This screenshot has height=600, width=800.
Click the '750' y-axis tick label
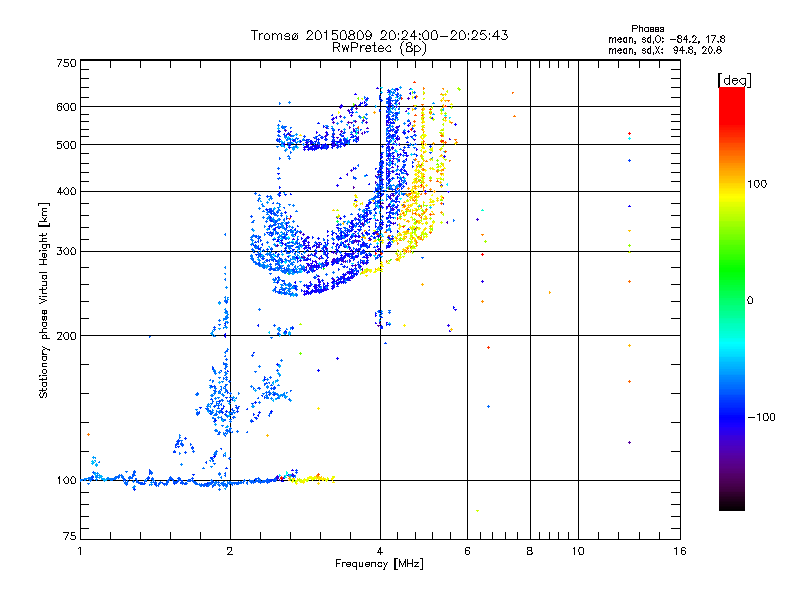click(66, 63)
